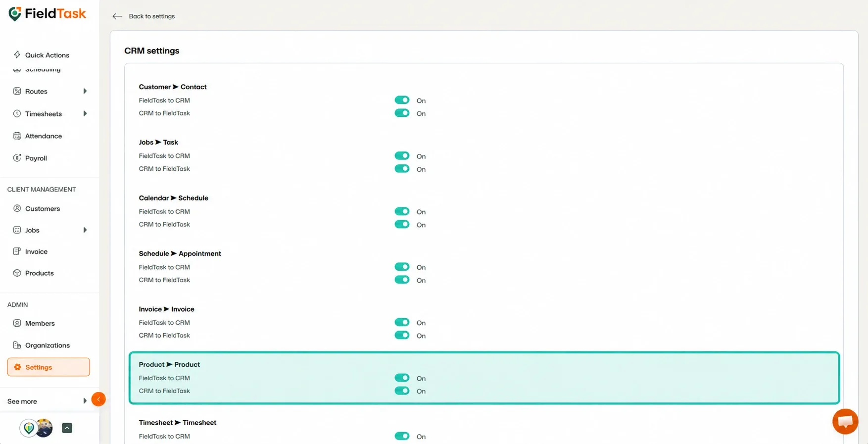Viewport: 868px width, 444px height.
Task: Toggle Product FieldTask to CRM switch
Action: [x=402, y=378]
